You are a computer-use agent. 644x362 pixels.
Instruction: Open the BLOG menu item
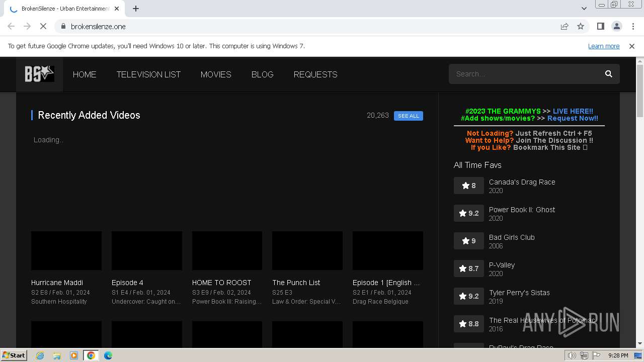[x=263, y=74]
